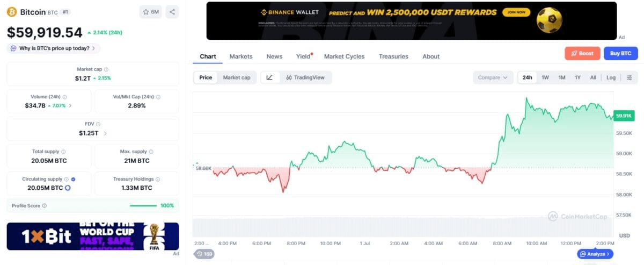644x265 pixels.
Task: Open Why is BTC's price up today
Action: click(53, 48)
